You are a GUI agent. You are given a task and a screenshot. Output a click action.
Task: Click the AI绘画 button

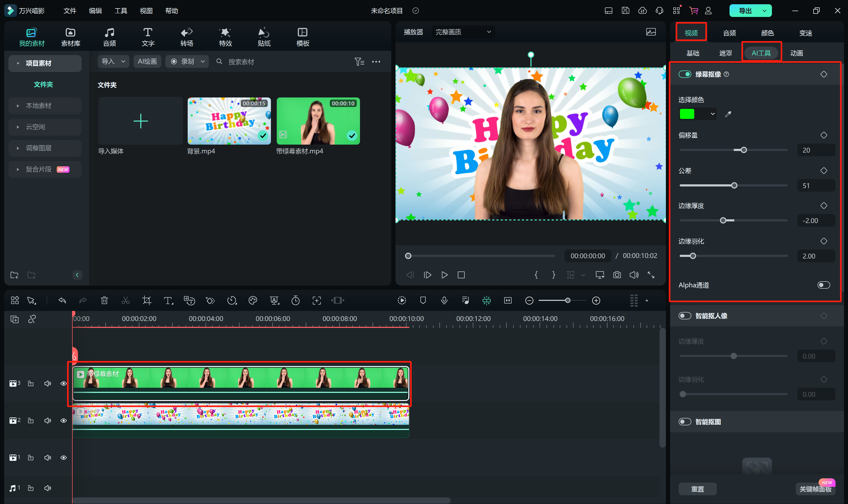pyautogui.click(x=147, y=61)
